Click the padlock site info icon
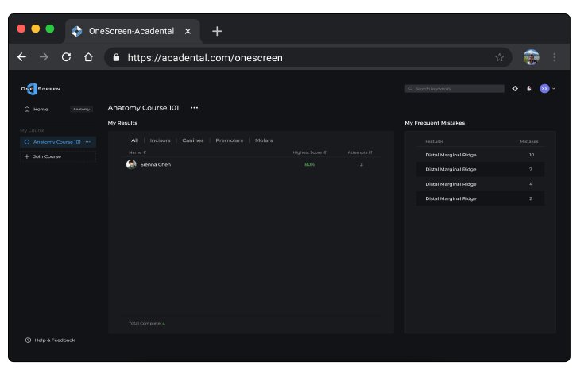Screen dimensions: 588x373 (x=117, y=58)
